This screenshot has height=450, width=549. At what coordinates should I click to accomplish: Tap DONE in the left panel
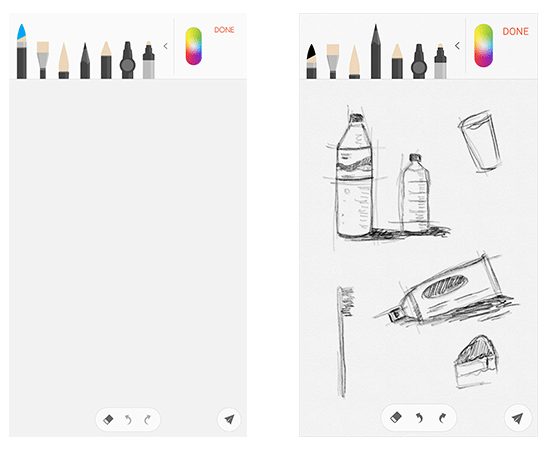(x=224, y=30)
